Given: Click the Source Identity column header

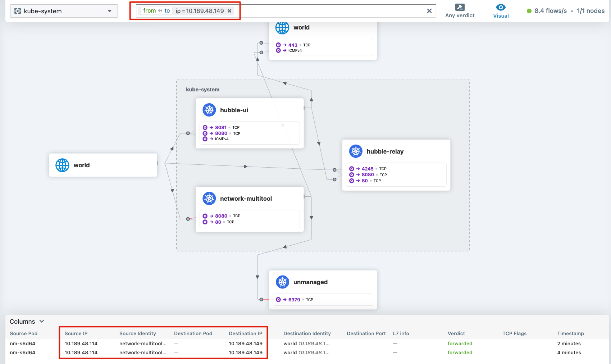Looking at the screenshot, I should (138, 333).
